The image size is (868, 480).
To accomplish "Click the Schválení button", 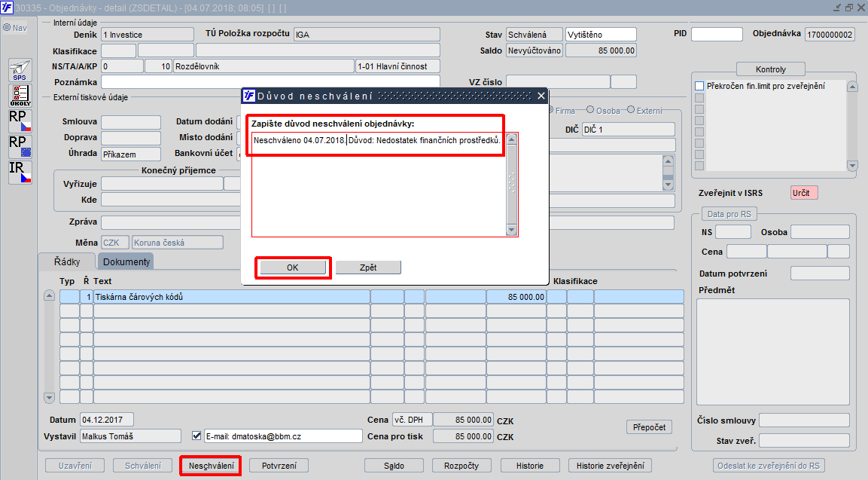I will point(143,466).
